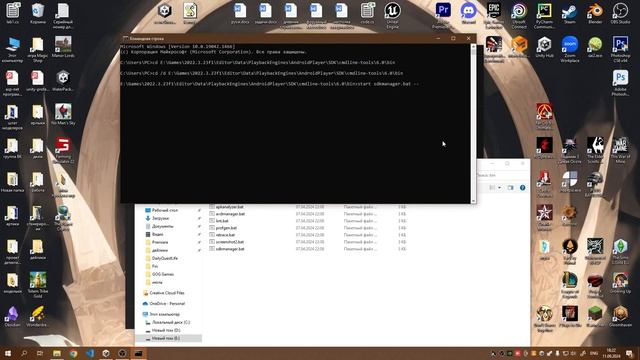This screenshot has width=640, height=360.
Task: Click the Explorer help question-mark icon
Action: click(x=522, y=188)
